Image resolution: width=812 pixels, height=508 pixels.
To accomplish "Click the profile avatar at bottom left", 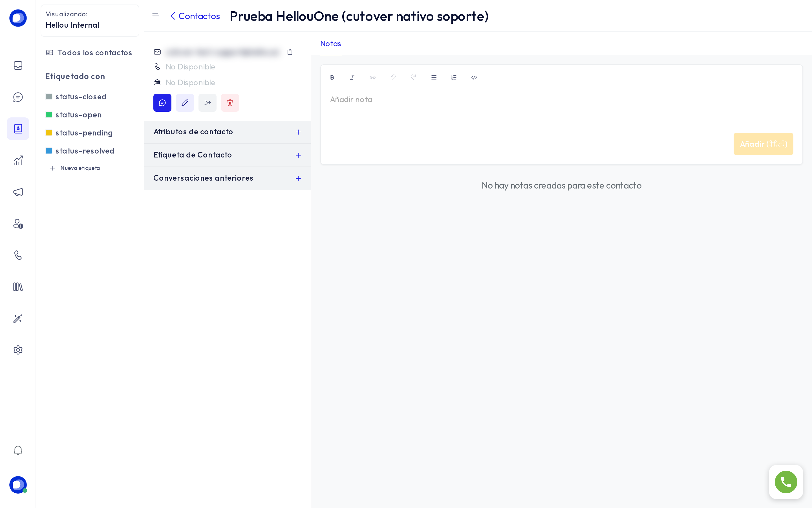I will (x=18, y=485).
